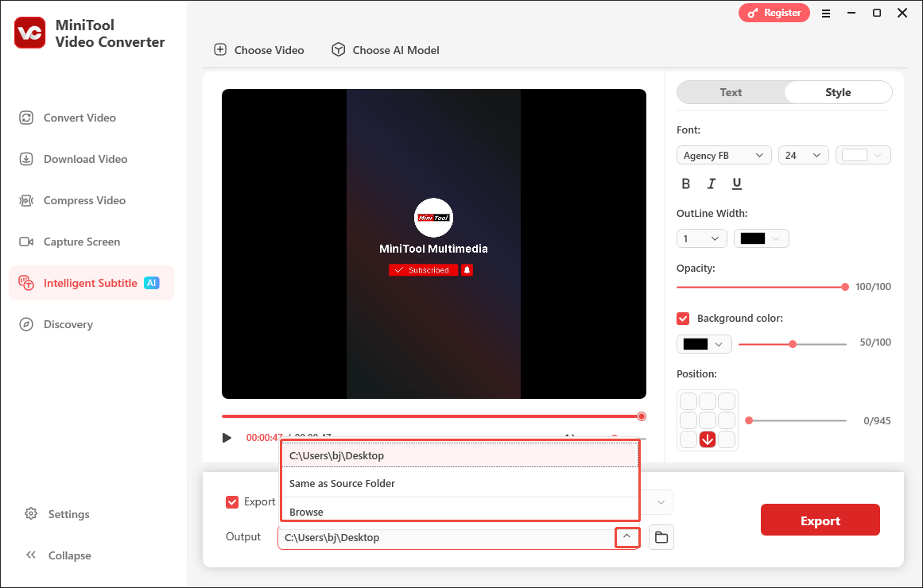The height and width of the screenshot is (588, 923).
Task: Click the Intelligent Subtitle sidebar icon
Action: [x=26, y=283]
